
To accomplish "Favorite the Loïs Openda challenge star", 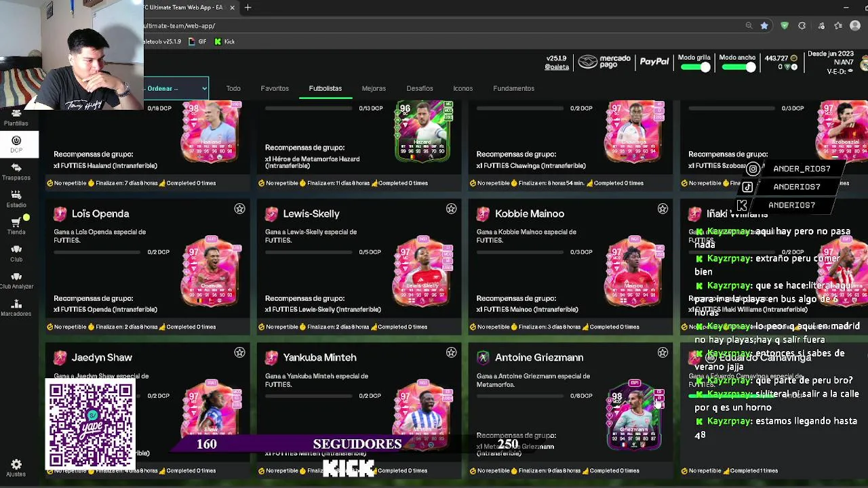I will pos(239,209).
